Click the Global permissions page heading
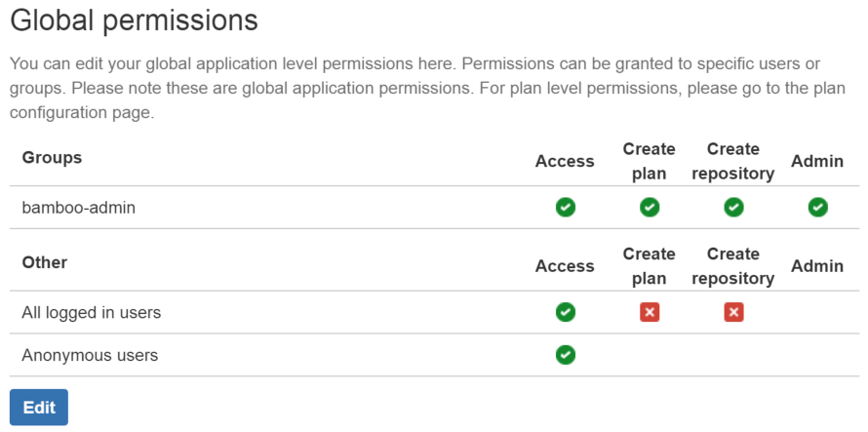 click(134, 20)
